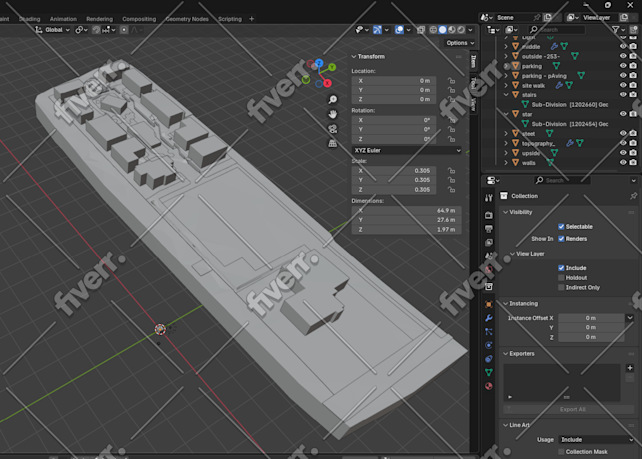Switch to the Compositing workspace tab
Screen dimensions: 642x459
(x=139, y=19)
